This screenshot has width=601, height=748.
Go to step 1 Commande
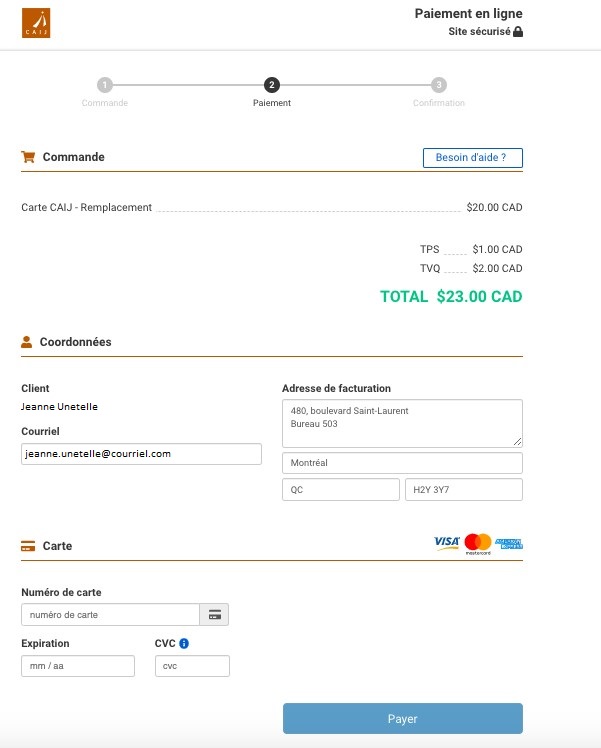(x=105, y=86)
